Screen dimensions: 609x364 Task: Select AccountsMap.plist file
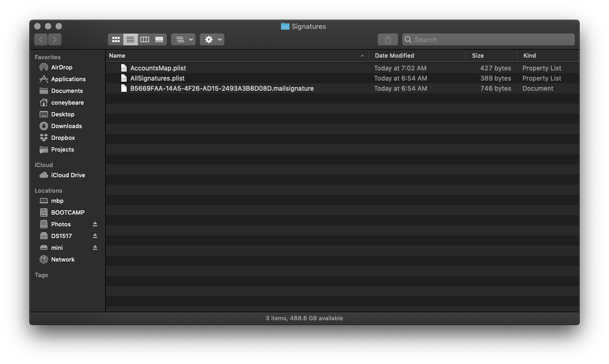pos(158,68)
